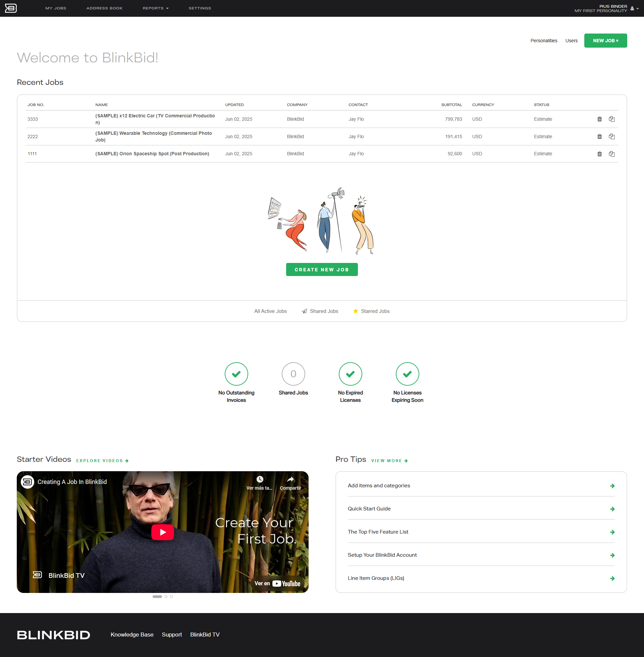Screen dimensions: 644x657
Task: Open The Top Five Feature List tip
Action: pyautogui.click(x=378, y=532)
